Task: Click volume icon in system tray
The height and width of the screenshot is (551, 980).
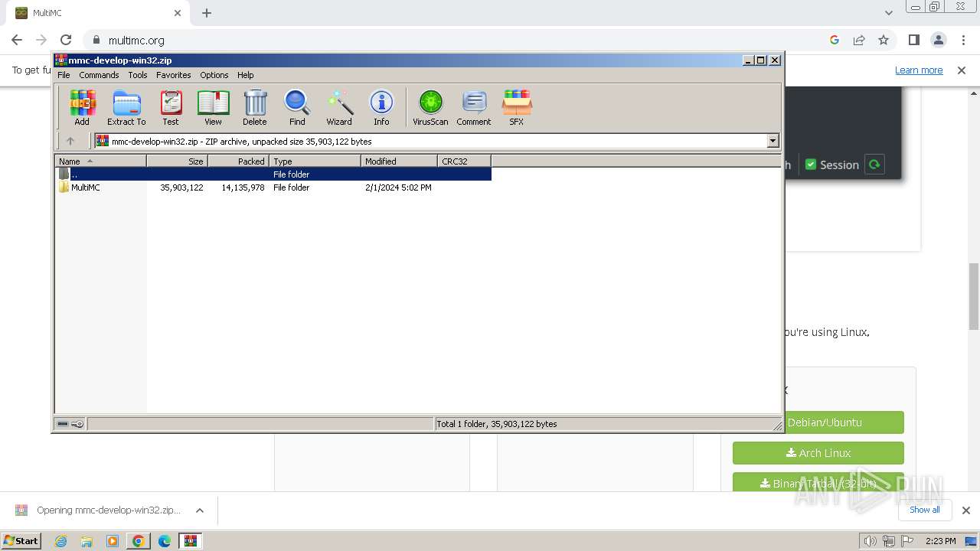Action: tap(871, 541)
